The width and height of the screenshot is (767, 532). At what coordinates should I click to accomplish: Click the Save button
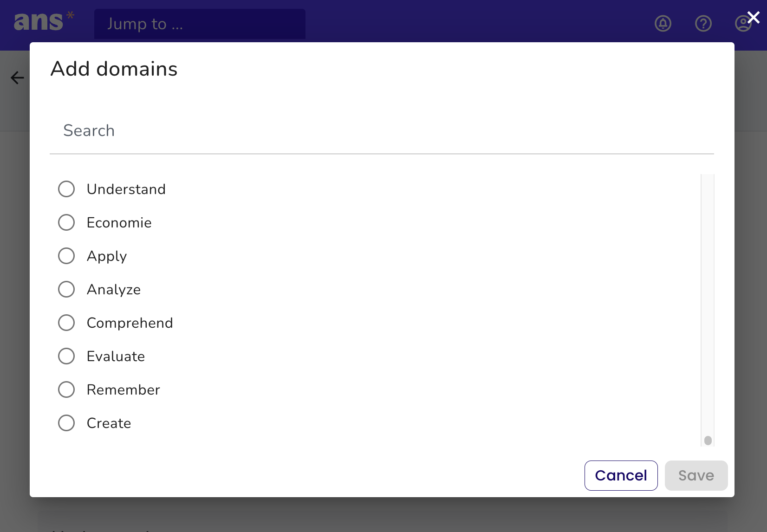pyautogui.click(x=696, y=475)
